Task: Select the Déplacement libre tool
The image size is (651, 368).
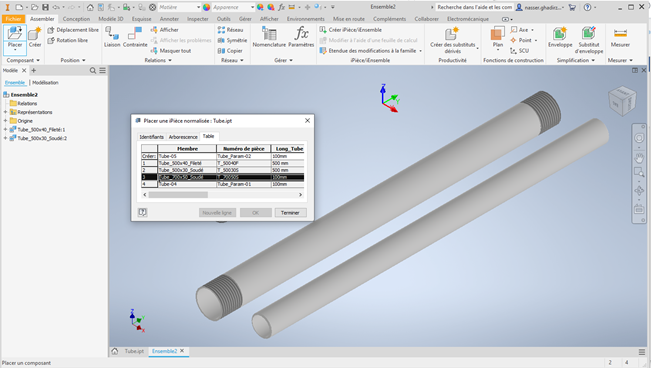Action: pyautogui.click(x=73, y=30)
